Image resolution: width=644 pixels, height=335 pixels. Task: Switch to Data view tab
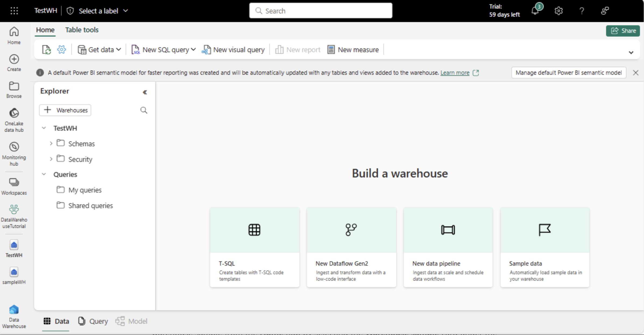coord(56,321)
